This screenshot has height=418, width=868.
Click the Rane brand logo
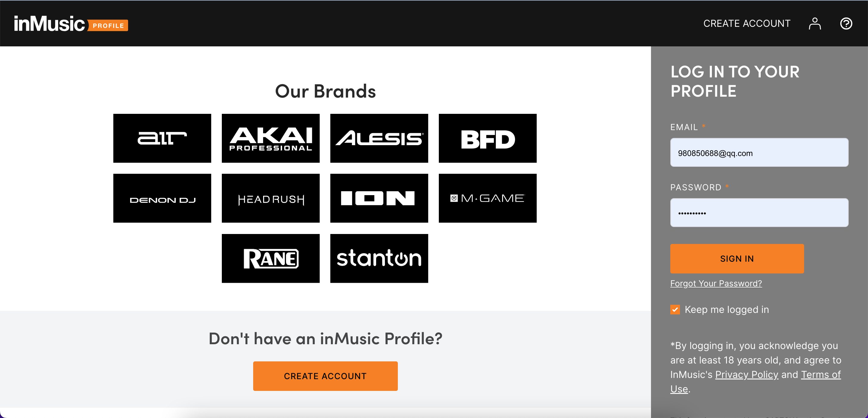point(271,258)
